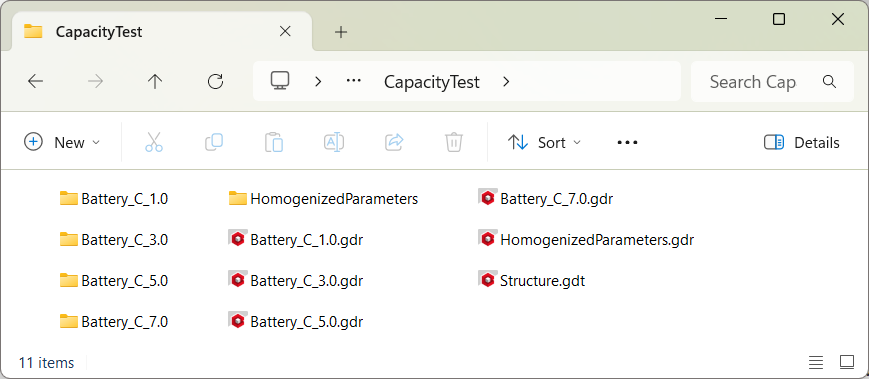
Task: Maximize the File Explorer window
Action: pyautogui.click(x=779, y=19)
